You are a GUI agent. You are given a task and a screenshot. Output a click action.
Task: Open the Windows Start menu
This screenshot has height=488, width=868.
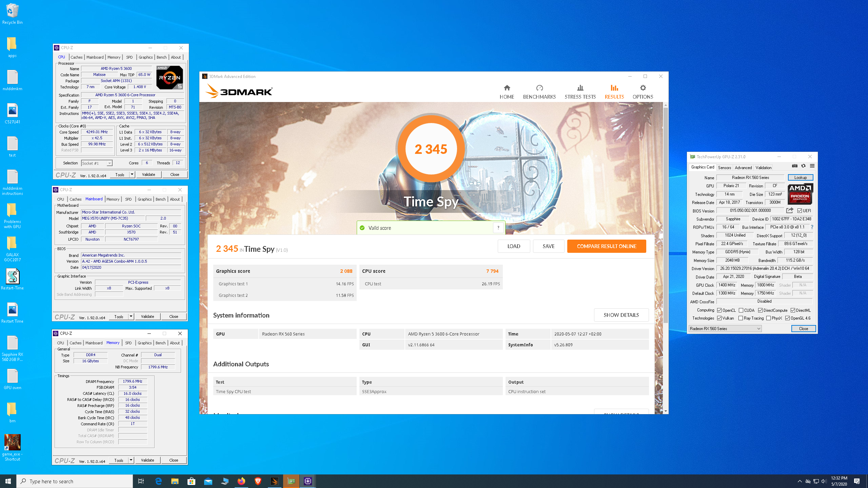(x=8, y=481)
